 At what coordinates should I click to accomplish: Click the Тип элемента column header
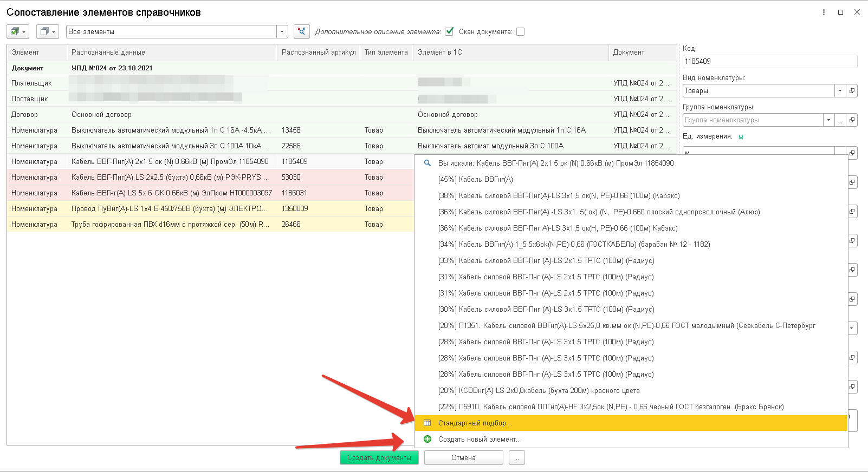pos(386,52)
